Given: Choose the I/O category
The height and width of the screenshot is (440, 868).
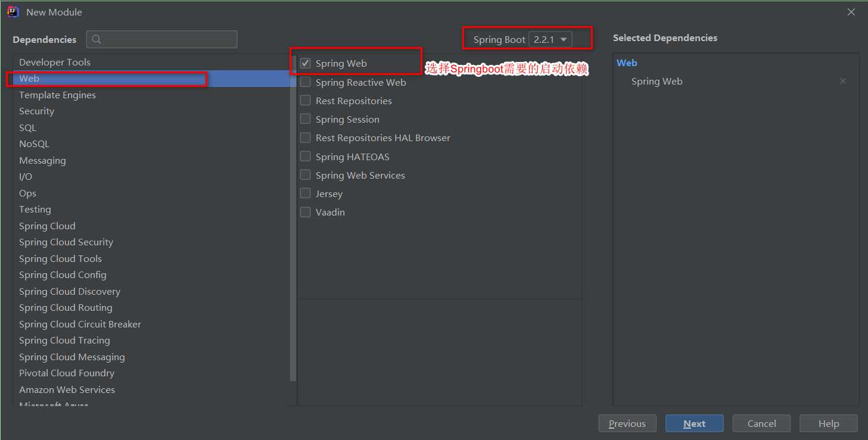Looking at the screenshot, I should click(x=151, y=177).
